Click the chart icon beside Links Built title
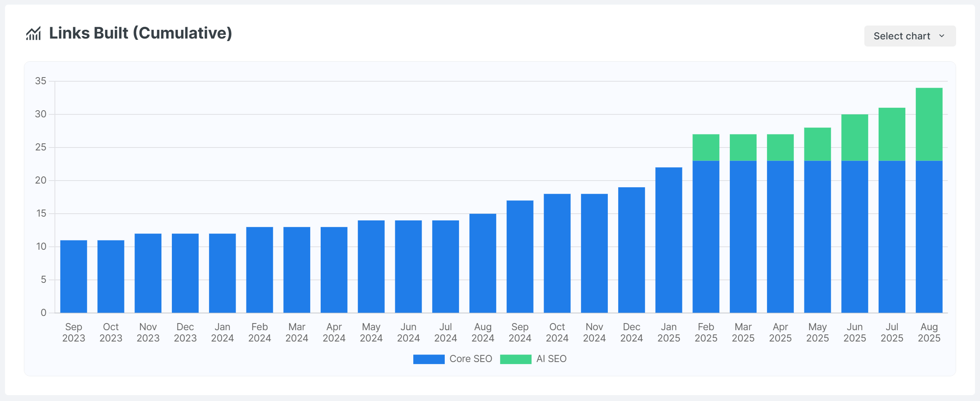The width and height of the screenshot is (980, 401). 34,34
